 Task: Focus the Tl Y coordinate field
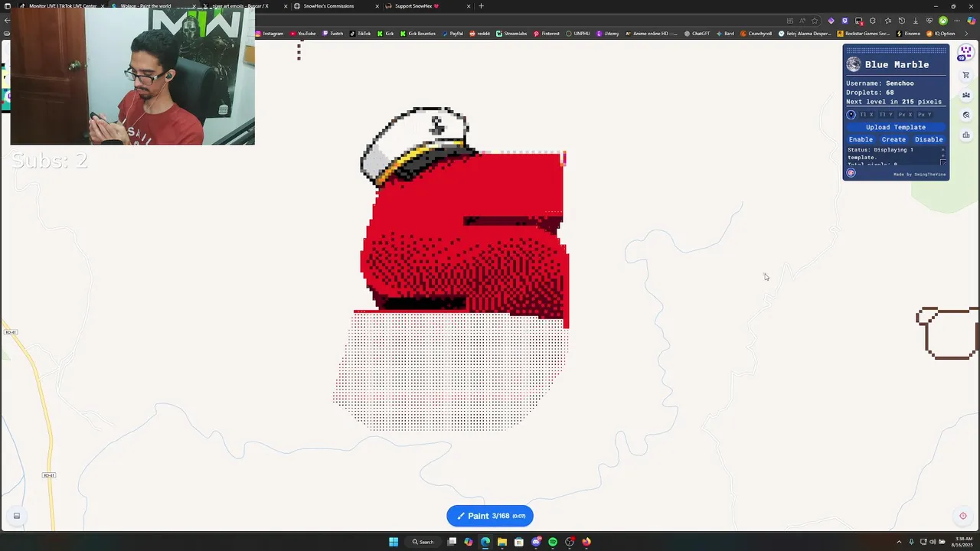(x=887, y=115)
